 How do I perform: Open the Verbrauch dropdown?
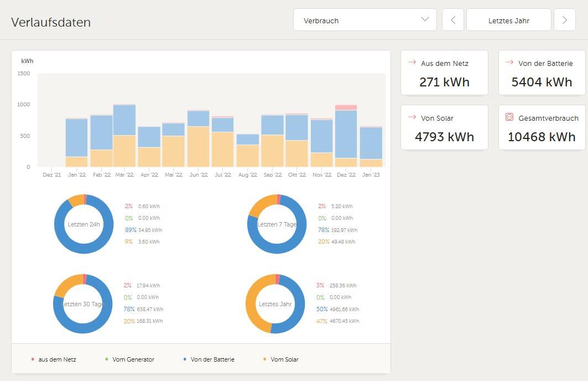pyautogui.click(x=365, y=20)
